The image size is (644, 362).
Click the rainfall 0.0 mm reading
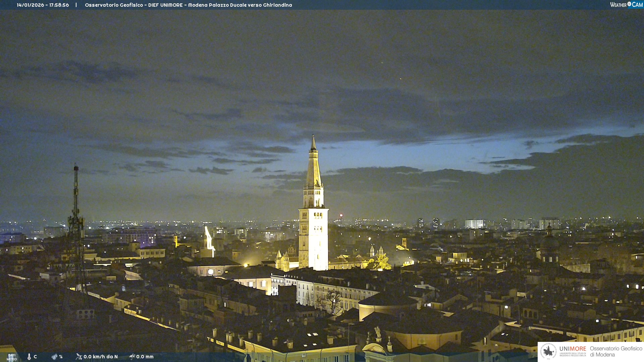[x=145, y=357]
